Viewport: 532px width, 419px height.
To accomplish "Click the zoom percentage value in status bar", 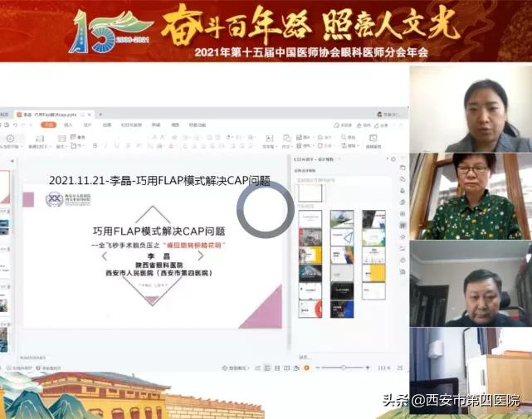I will coord(384,368).
